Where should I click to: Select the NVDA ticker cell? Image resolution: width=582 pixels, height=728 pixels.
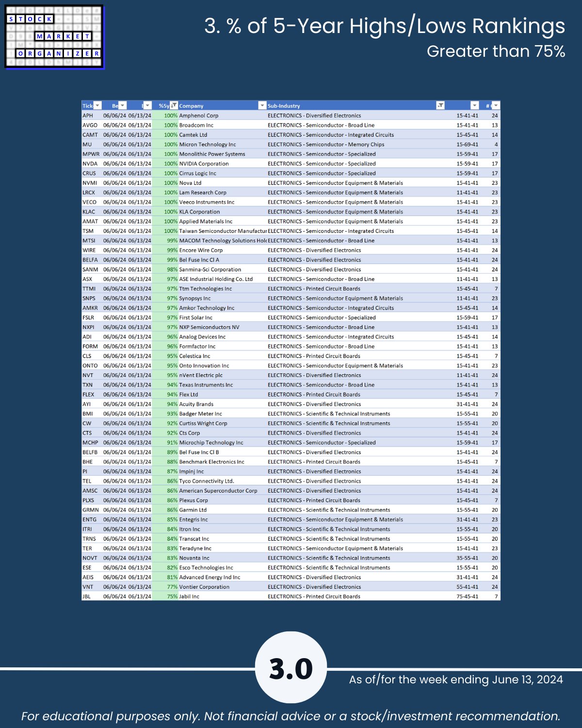click(x=90, y=164)
